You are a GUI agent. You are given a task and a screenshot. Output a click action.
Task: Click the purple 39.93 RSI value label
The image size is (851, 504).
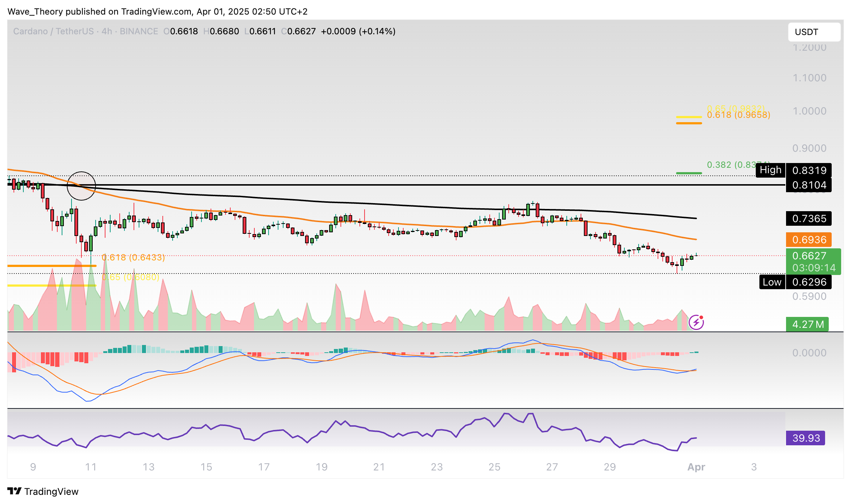(805, 438)
